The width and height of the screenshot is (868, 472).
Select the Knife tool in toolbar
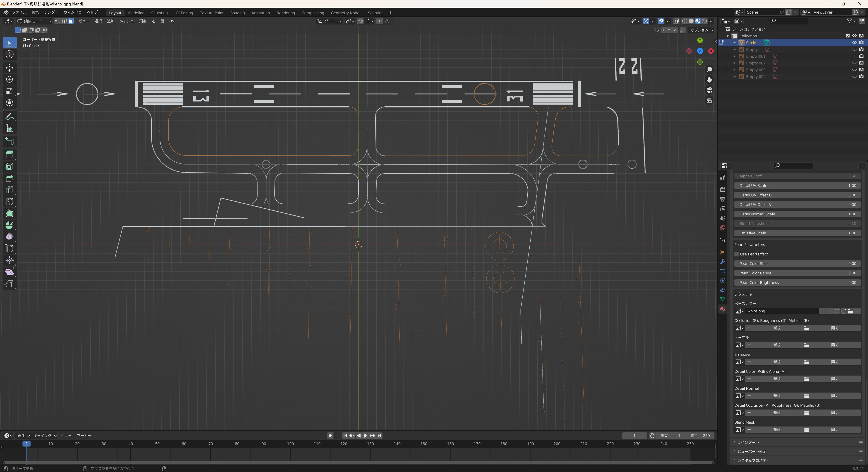coord(9,201)
